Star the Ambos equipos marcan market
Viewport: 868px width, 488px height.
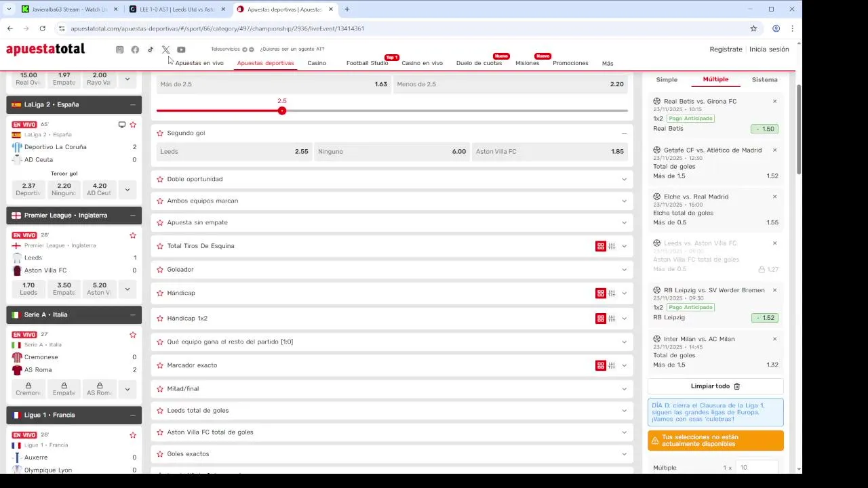tap(160, 201)
